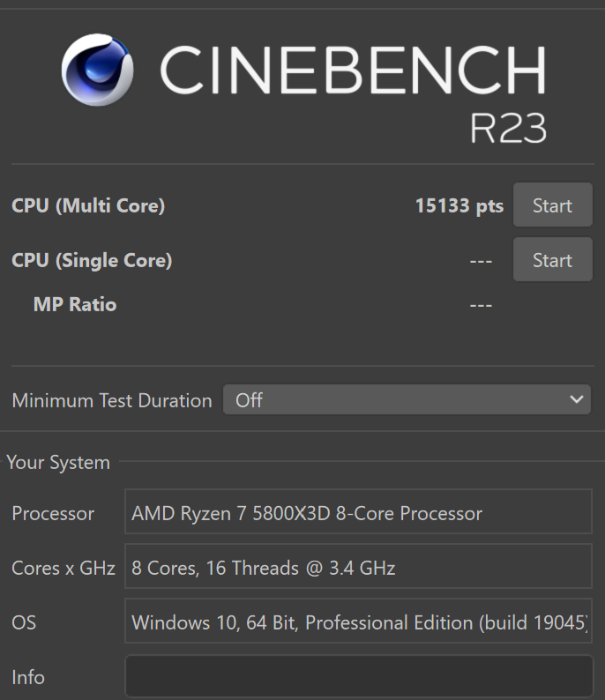Click the Your System section heading
Screen dimensions: 605x700
(58, 462)
